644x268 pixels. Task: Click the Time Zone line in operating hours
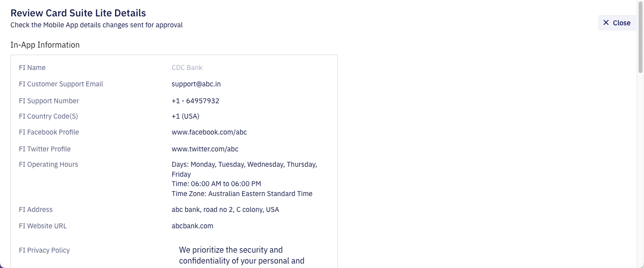coord(242,194)
